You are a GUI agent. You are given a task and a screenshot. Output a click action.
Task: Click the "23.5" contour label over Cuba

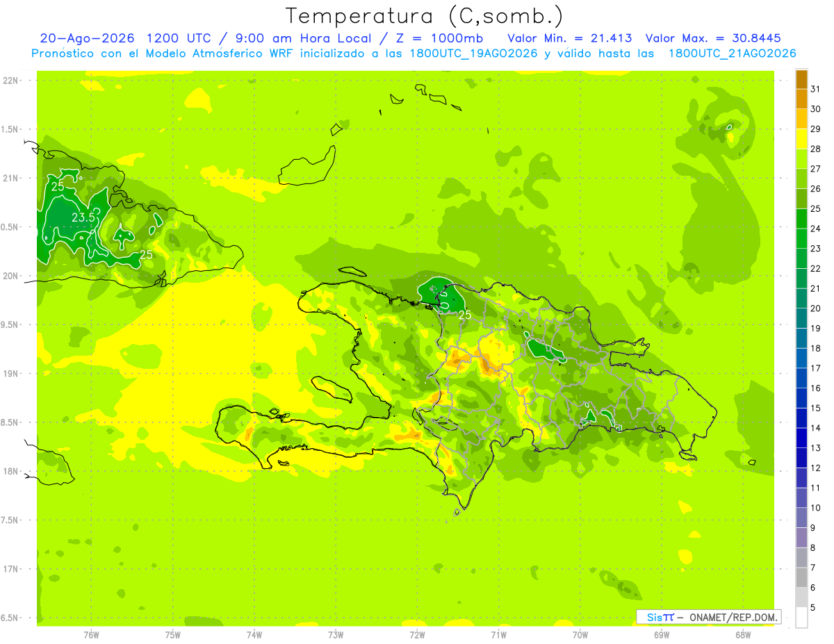click(x=83, y=217)
